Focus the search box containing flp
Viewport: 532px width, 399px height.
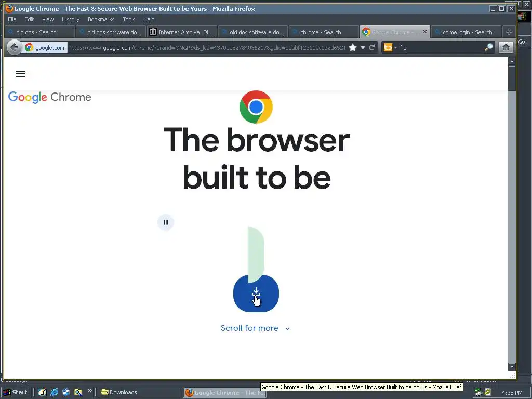[441, 47]
